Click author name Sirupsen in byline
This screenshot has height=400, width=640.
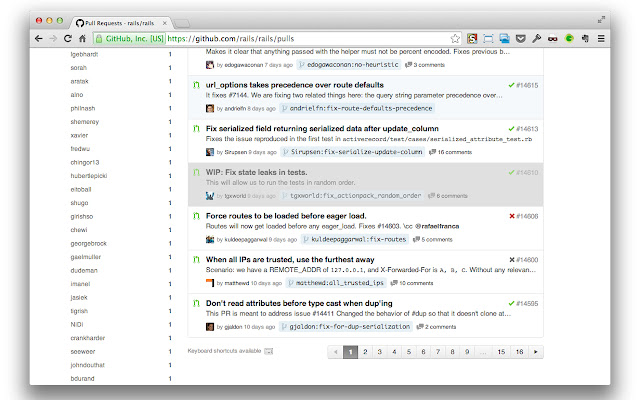[x=236, y=152]
